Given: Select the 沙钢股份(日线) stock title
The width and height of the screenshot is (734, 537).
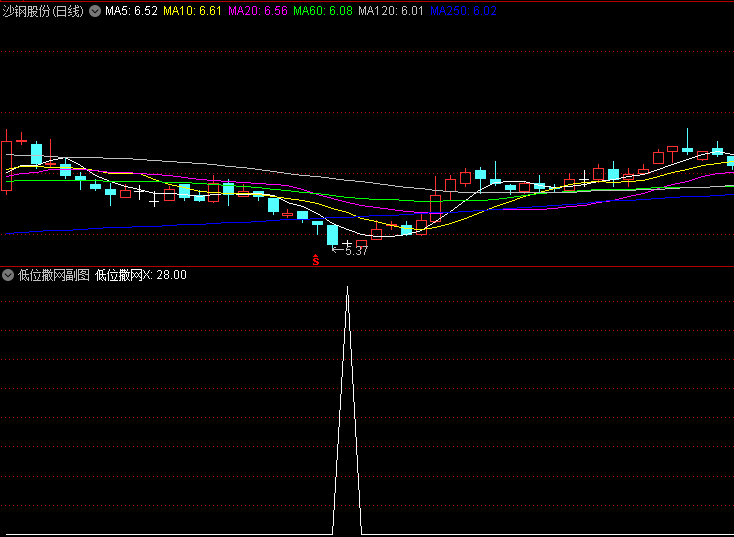Looking at the screenshot, I should pos(44,11).
